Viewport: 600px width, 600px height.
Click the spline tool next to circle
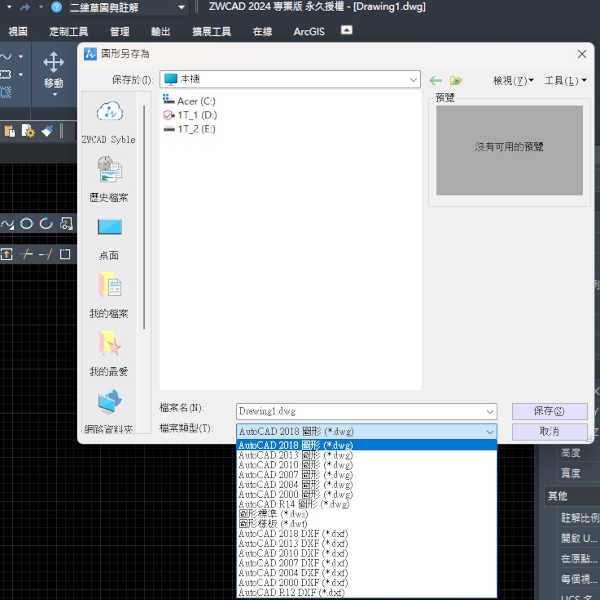pyautogui.click(x=7, y=223)
